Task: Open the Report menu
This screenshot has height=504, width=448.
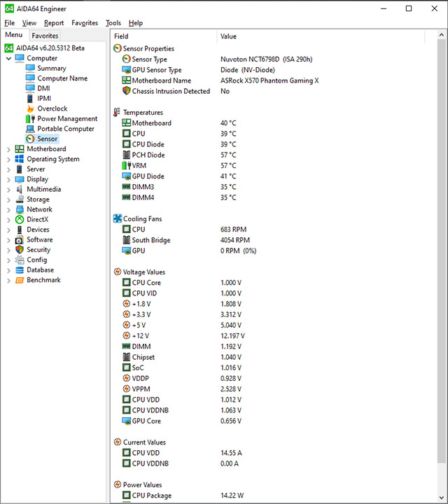Action: point(54,23)
